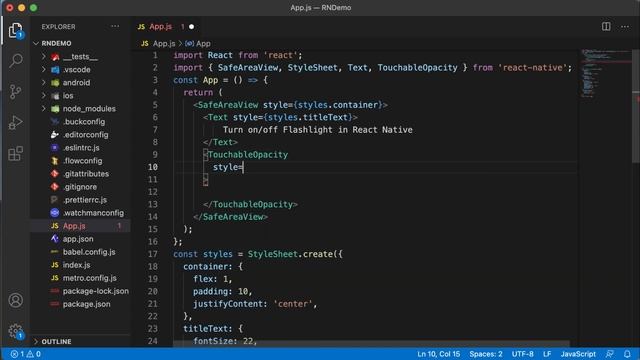Click 'justifyContent' property on line 21
The height and width of the screenshot is (360, 640).
228,304
